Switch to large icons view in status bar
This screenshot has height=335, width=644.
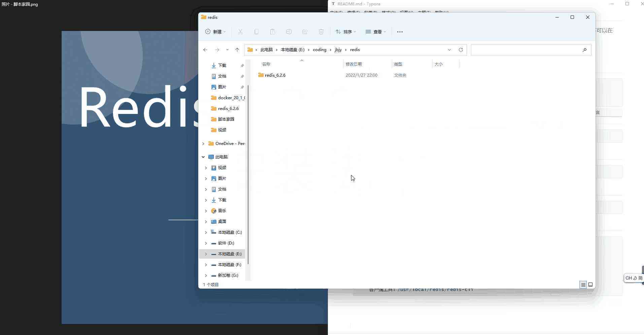[x=590, y=285]
